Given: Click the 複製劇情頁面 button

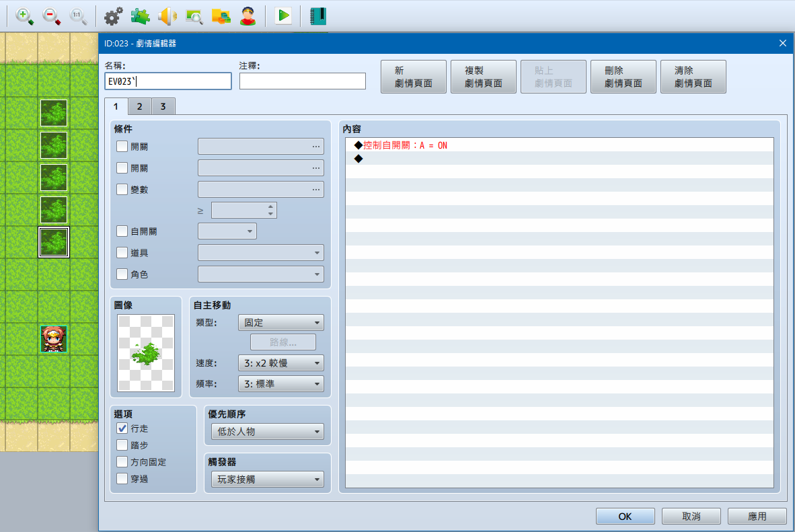Looking at the screenshot, I should click(484, 77).
